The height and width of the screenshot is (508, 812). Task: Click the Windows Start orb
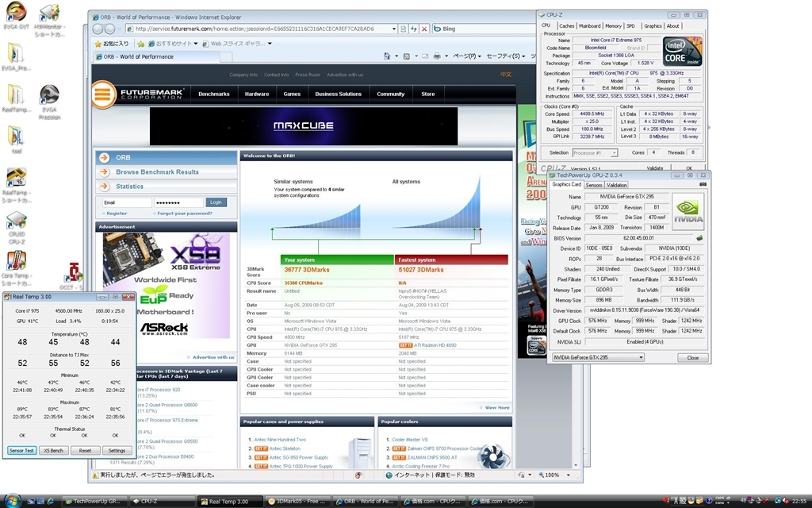[x=13, y=501]
